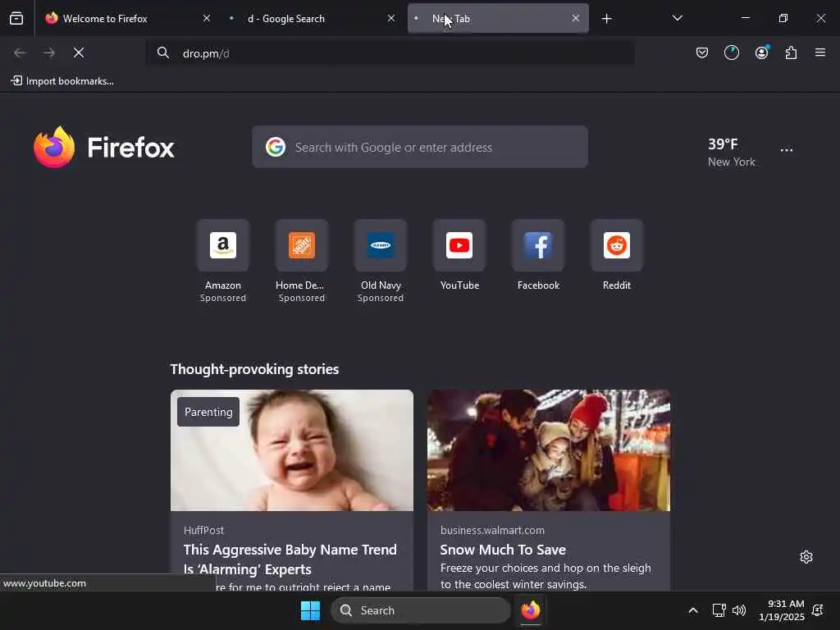The height and width of the screenshot is (630, 840).
Task: Click the Firefox logo on new tab page
Action: click(x=104, y=148)
